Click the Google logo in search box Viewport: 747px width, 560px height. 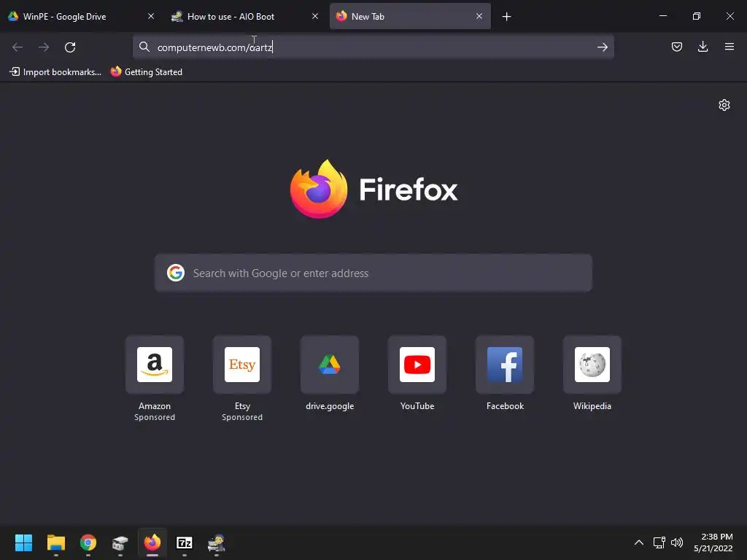176,273
